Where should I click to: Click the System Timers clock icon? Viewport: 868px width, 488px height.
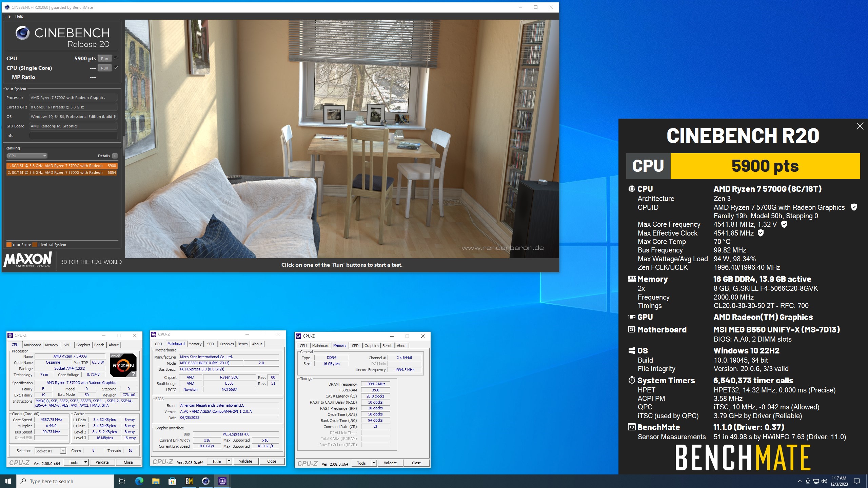(x=631, y=380)
